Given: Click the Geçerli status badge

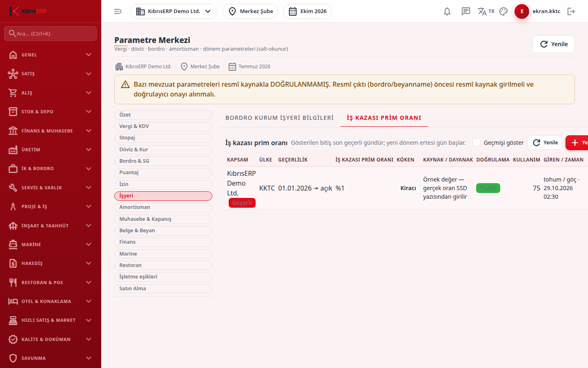Looking at the screenshot, I should (x=242, y=203).
